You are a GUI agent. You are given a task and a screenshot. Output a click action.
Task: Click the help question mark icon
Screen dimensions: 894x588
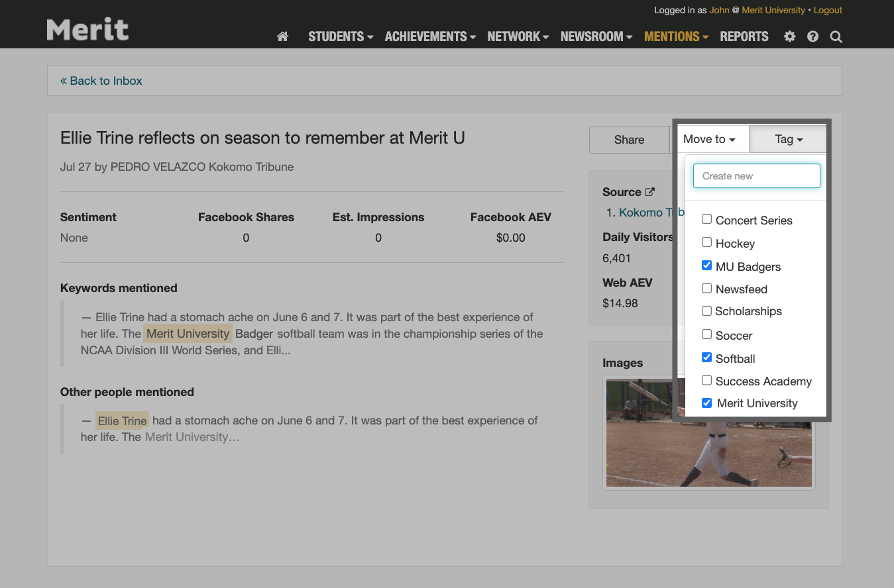(813, 37)
